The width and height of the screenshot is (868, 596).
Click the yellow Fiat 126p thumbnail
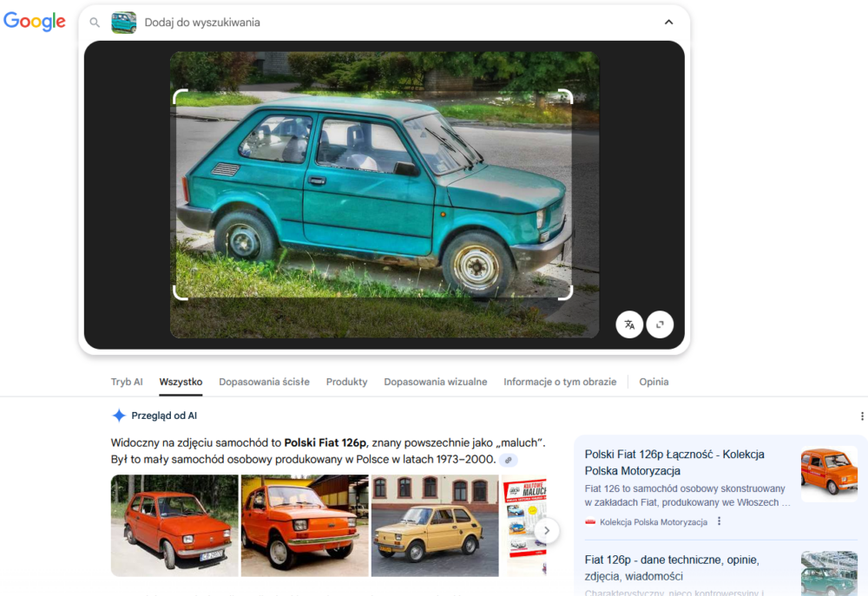point(435,526)
